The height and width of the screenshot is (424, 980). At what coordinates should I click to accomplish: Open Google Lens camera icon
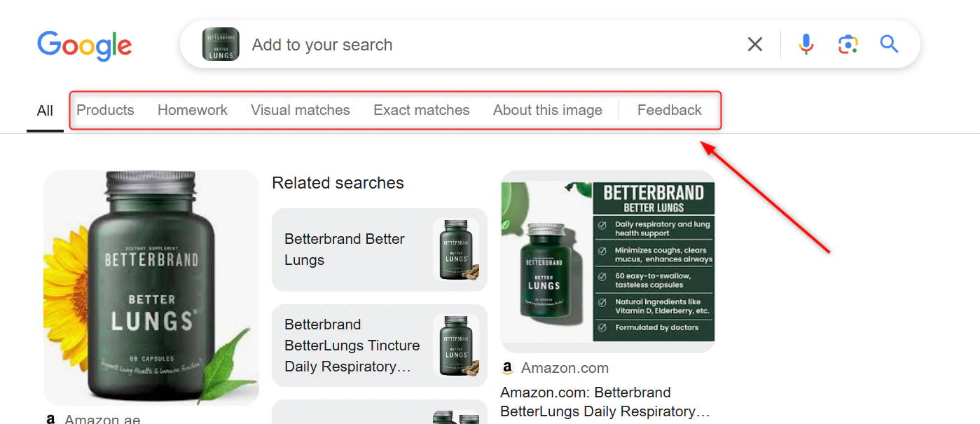pos(848,44)
